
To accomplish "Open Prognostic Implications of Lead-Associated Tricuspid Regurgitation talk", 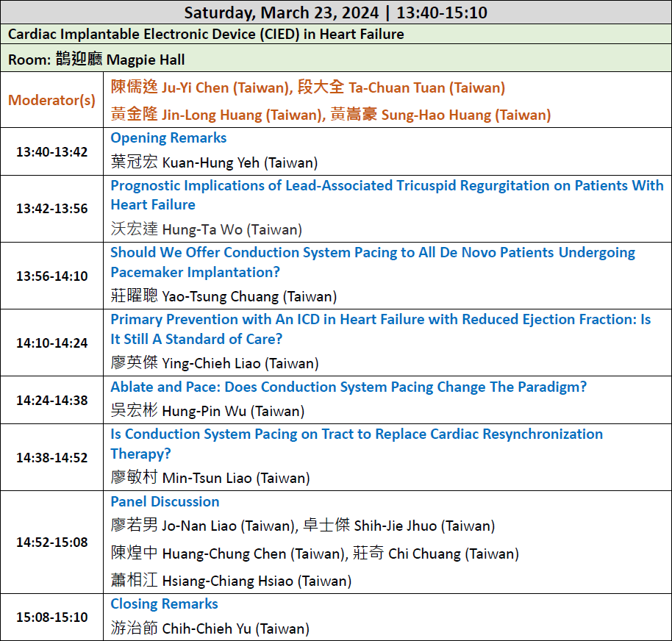I will coord(387,195).
